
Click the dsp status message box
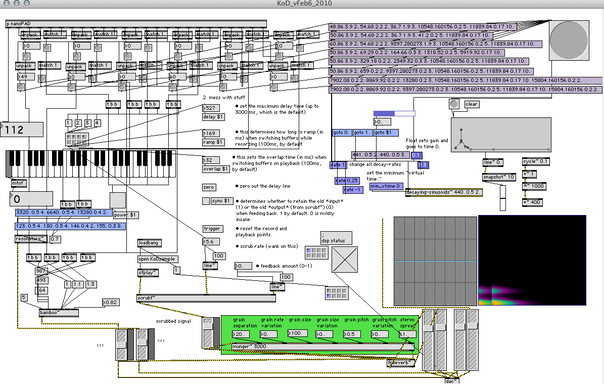[x=336, y=238]
